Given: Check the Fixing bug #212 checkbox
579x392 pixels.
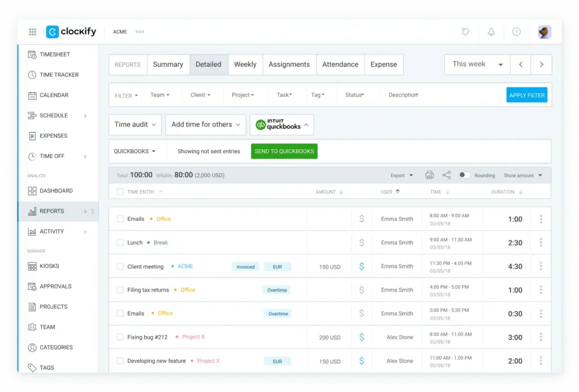Looking at the screenshot, I should coord(120,337).
